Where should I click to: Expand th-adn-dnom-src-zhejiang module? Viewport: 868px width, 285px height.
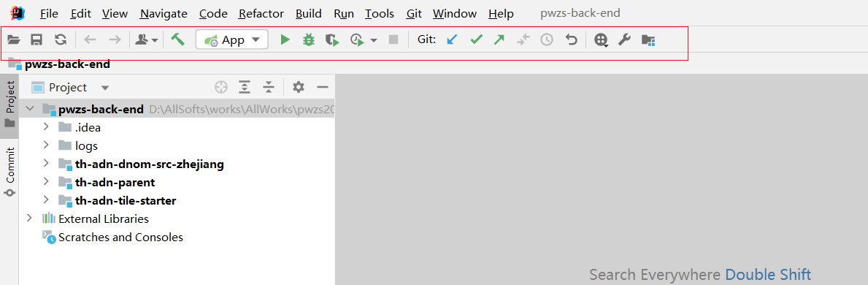(x=47, y=164)
